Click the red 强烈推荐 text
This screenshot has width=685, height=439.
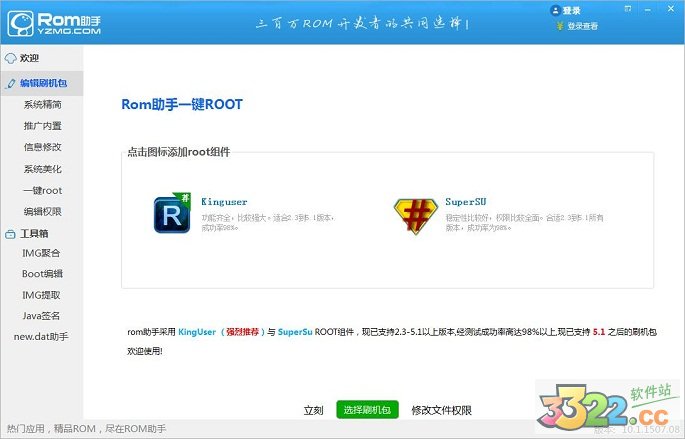pyautogui.click(x=242, y=332)
